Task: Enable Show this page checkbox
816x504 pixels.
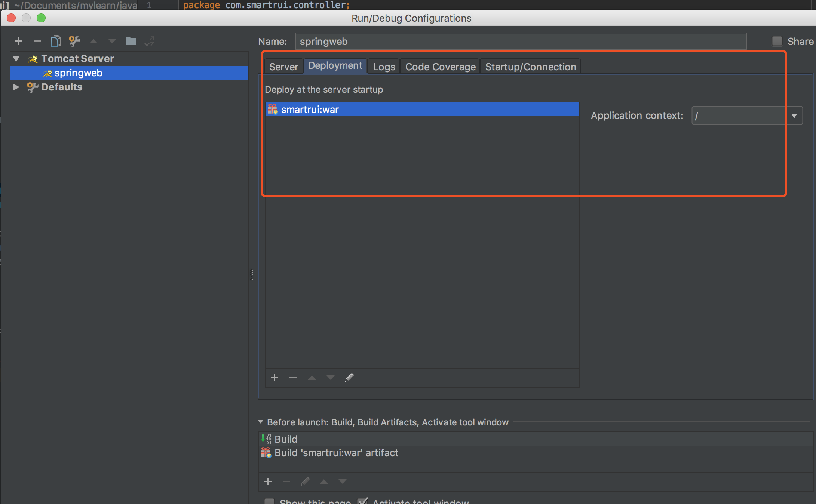Action: click(269, 501)
